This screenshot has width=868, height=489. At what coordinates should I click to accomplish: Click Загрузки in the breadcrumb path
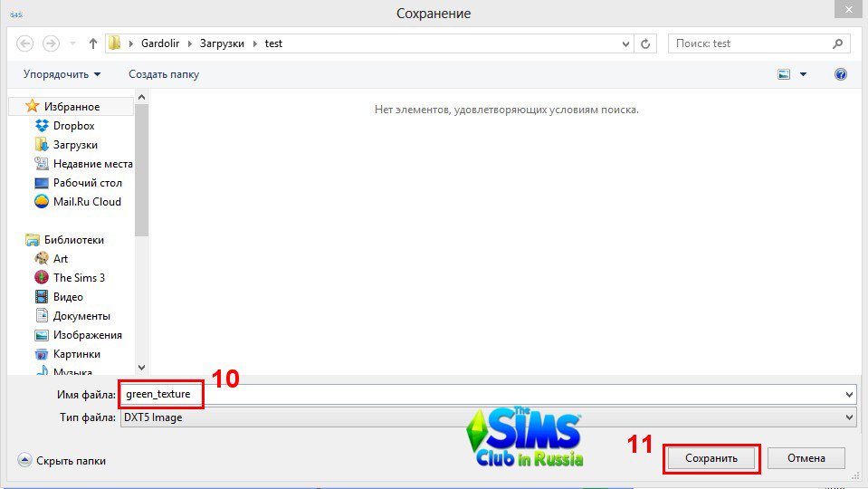click(223, 43)
